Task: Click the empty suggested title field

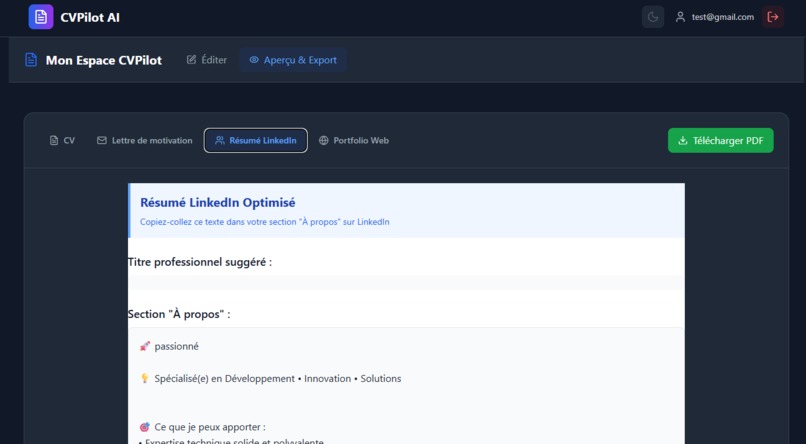Action: [406, 283]
